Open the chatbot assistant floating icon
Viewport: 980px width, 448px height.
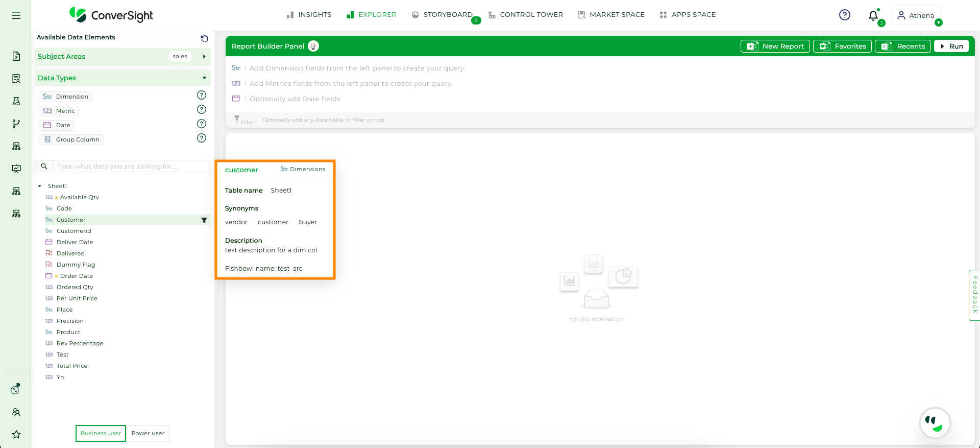[935, 423]
